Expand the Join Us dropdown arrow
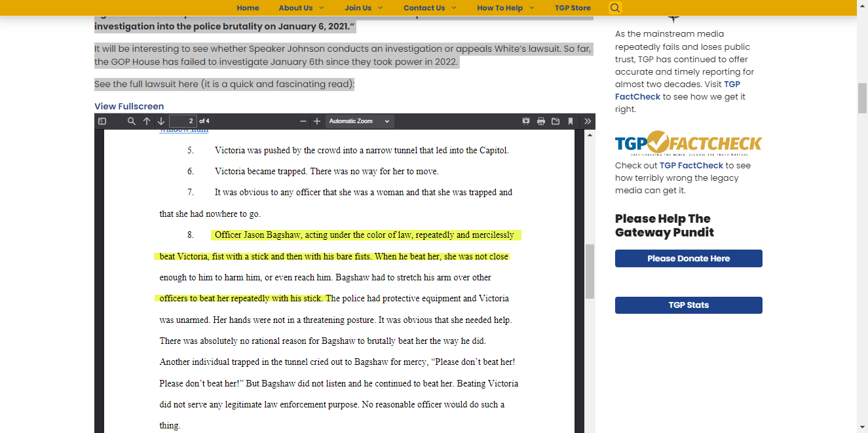Image resolution: width=868 pixels, height=433 pixels. pyautogui.click(x=380, y=8)
